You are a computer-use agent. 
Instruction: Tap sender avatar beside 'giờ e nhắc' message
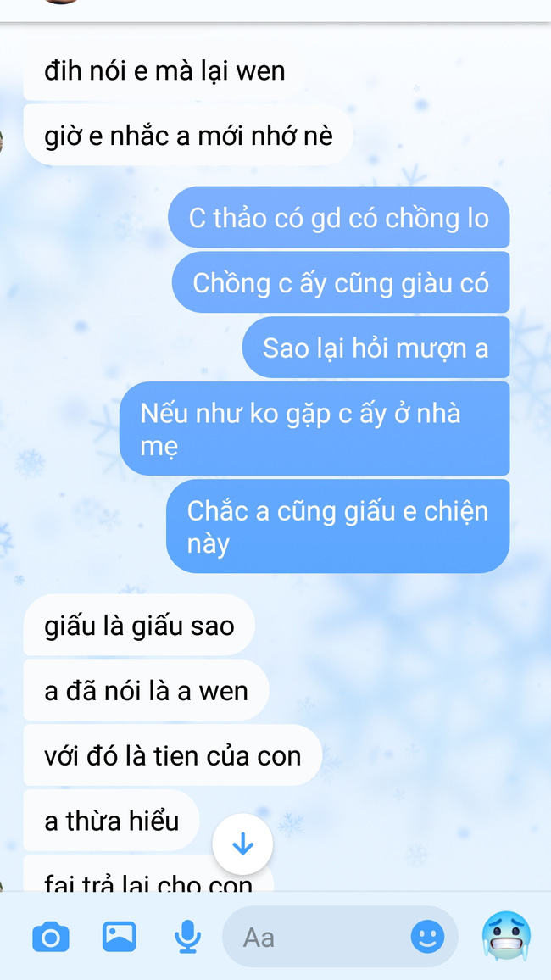pos(1,141)
